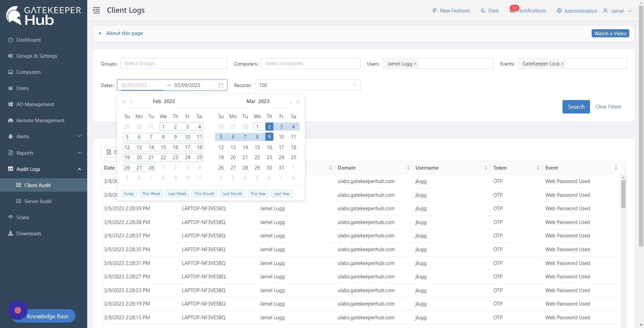Click the Excel export file icon button
The height and width of the screenshot is (328, 644).
pyautogui.click(x=109, y=152)
